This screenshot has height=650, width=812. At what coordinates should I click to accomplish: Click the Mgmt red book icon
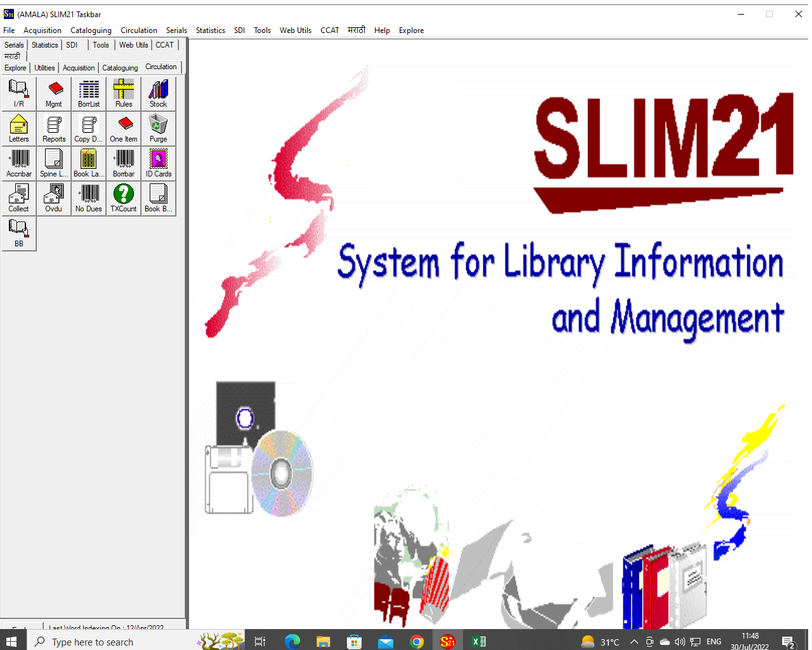click(54, 94)
